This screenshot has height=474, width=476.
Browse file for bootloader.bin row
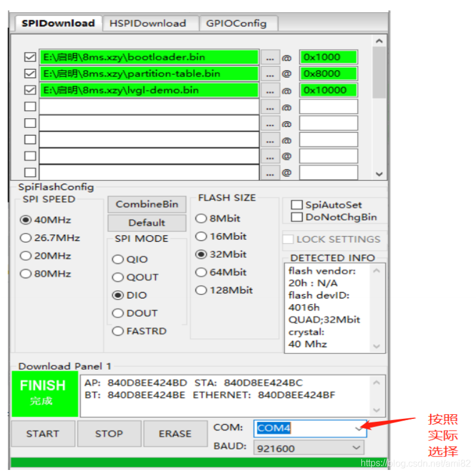pos(270,58)
